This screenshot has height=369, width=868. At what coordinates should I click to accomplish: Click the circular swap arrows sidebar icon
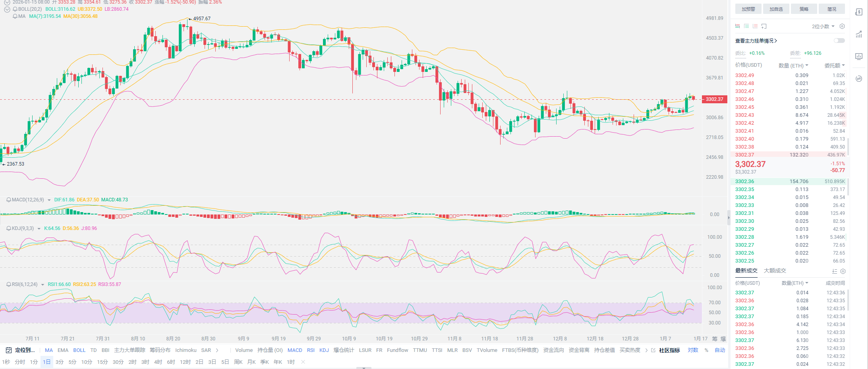859,79
